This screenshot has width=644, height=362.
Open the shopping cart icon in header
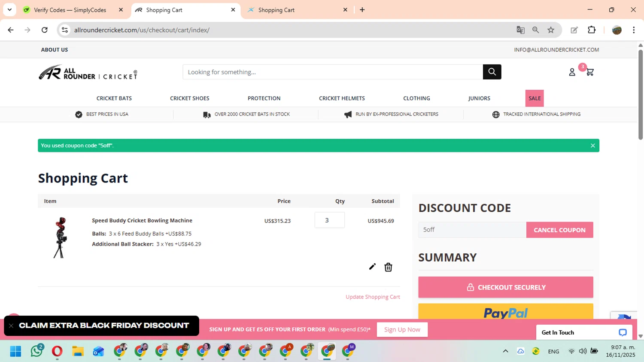pos(590,72)
